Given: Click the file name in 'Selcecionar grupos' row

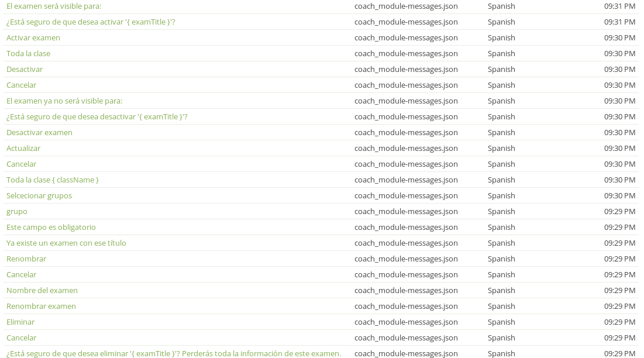Looking at the screenshot, I should 406,196.
